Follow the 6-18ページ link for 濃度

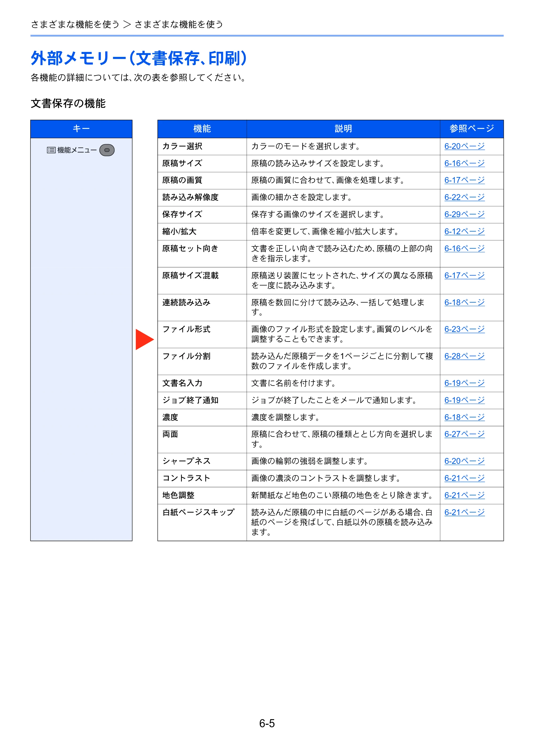click(x=464, y=417)
